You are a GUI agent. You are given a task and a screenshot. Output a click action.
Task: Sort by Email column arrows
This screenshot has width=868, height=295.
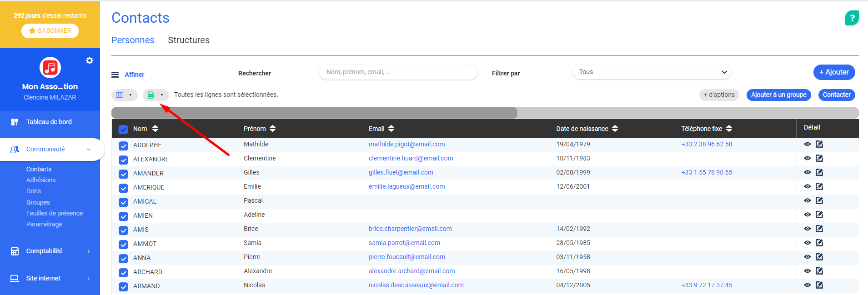(391, 129)
